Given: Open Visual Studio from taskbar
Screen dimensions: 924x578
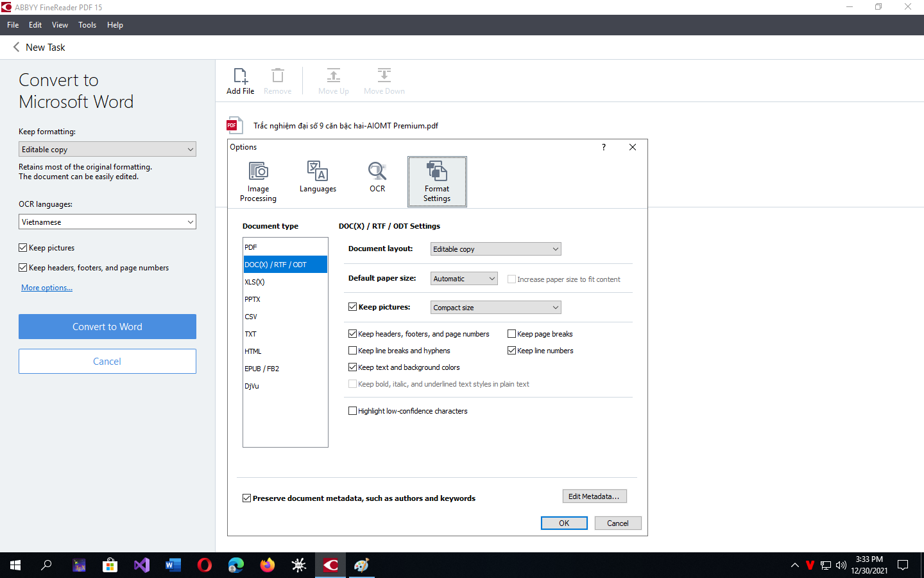Looking at the screenshot, I should (142, 565).
